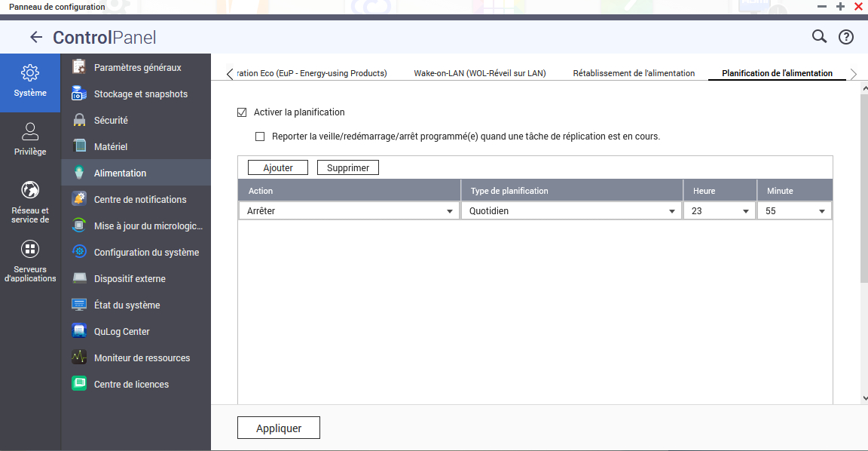This screenshot has height=451, width=868.
Task: Click the Mise à jour du micrologiciel icon
Action: (79, 226)
